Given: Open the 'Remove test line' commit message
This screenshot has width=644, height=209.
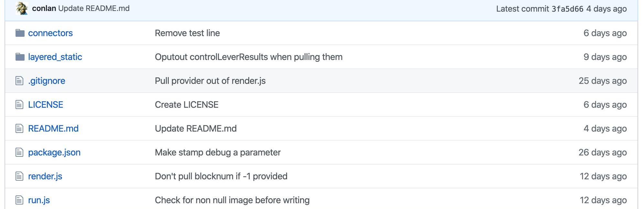Looking at the screenshot, I should pos(187,33).
